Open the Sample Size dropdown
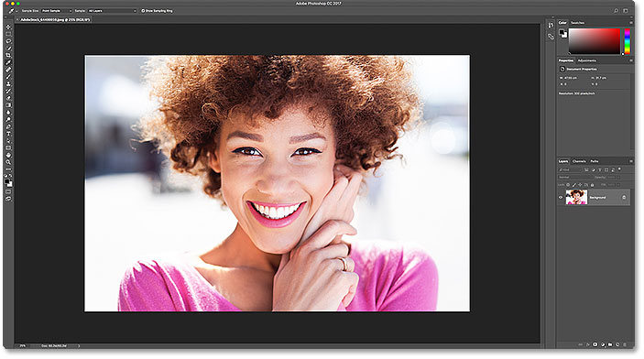The height and width of the screenshot is (359, 644). coord(56,11)
